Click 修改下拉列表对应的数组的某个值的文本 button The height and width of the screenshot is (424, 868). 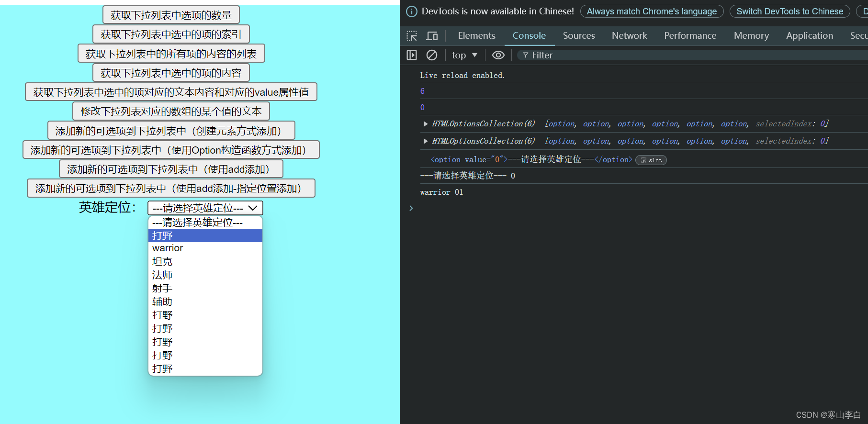[x=171, y=111]
